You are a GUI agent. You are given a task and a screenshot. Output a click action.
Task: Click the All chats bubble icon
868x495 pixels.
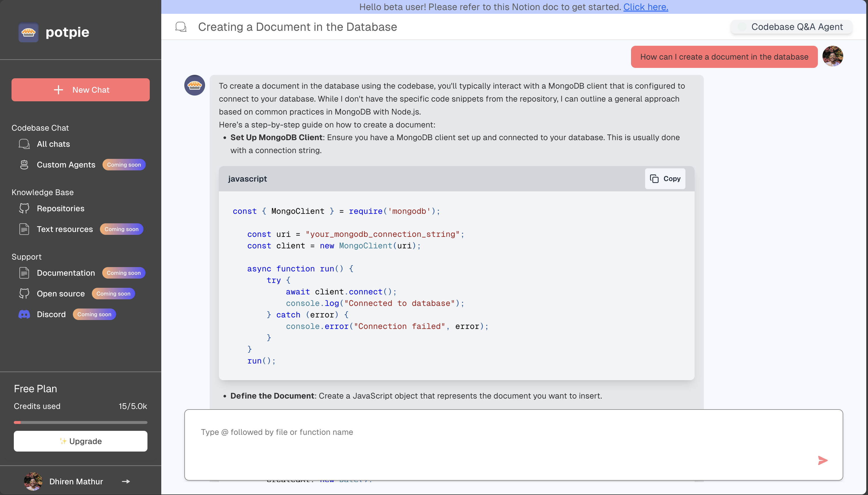point(24,144)
